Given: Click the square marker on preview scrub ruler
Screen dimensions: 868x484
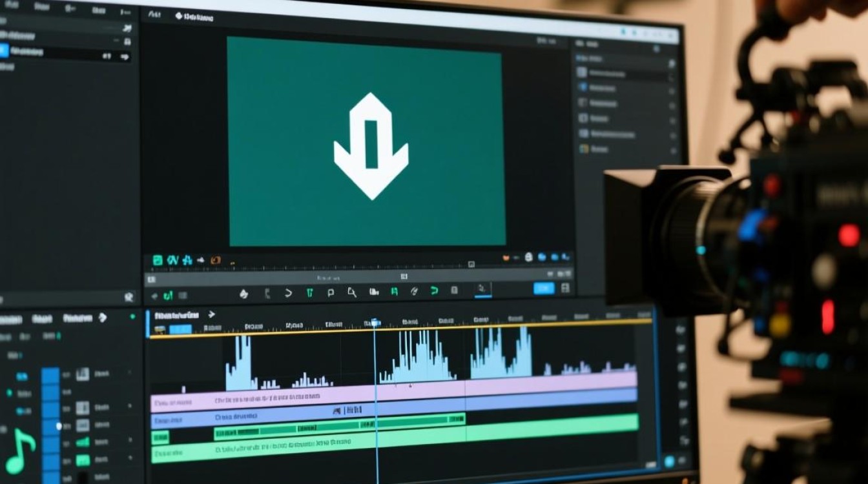Looking at the screenshot, I should tap(471, 264).
